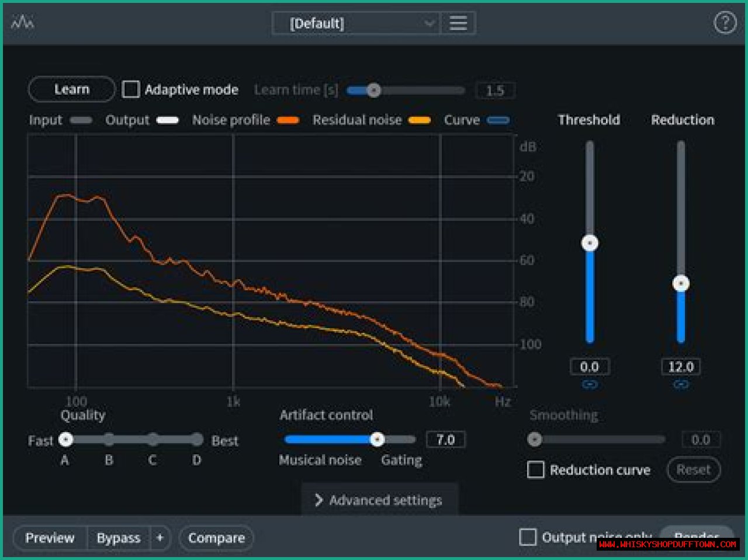The image size is (748, 560).
Task: Select quality level A dot
Action: [66, 440]
